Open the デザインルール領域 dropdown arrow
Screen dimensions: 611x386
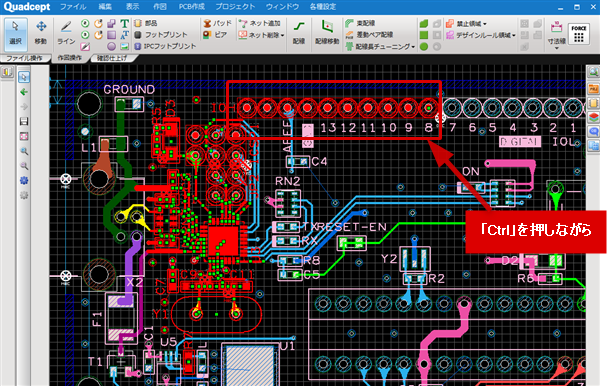[514, 35]
